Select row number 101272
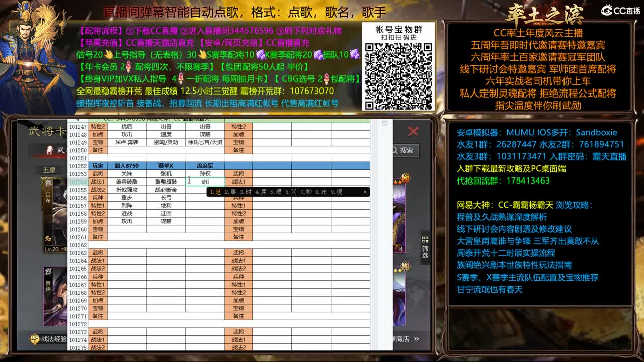The height and width of the screenshot is (362, 644). point(78,324)
